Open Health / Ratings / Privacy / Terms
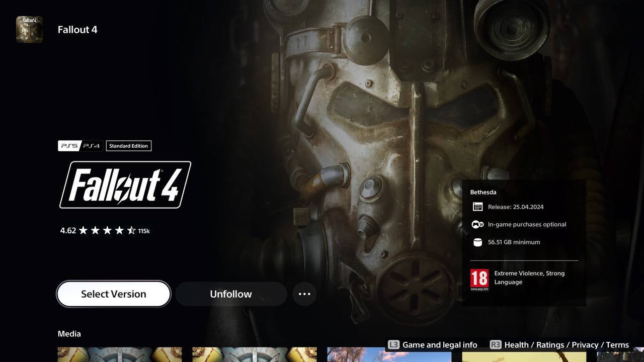This screenshot has width=644, height=362. (567, 345)
